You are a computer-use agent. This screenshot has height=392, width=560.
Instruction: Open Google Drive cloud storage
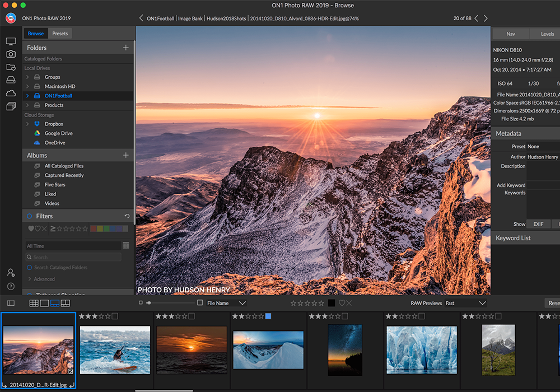tap(59, 133)
